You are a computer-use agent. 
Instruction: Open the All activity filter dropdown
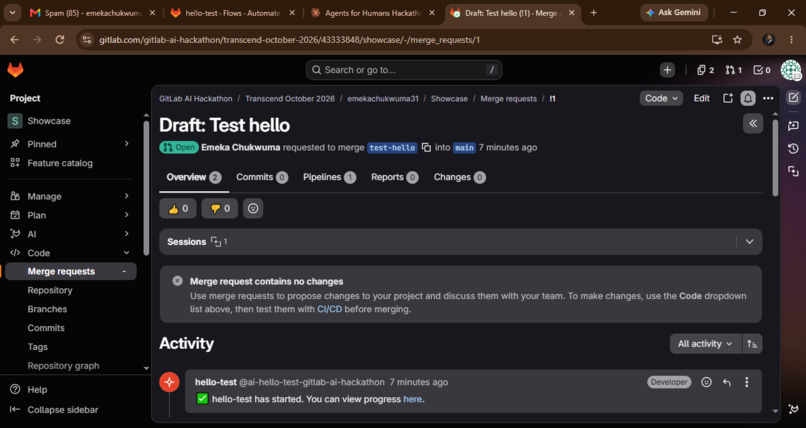[x=705, y=344]
